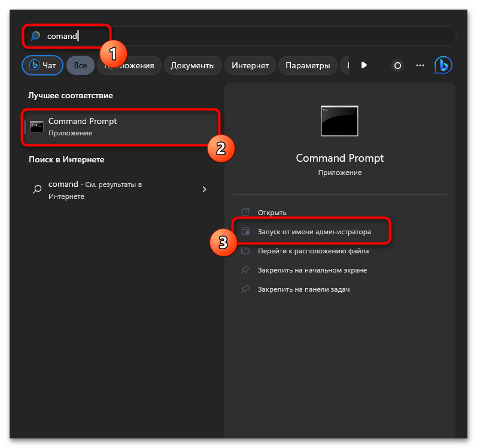Click the large Command Prompt thumbnail

tap(339, 121)
